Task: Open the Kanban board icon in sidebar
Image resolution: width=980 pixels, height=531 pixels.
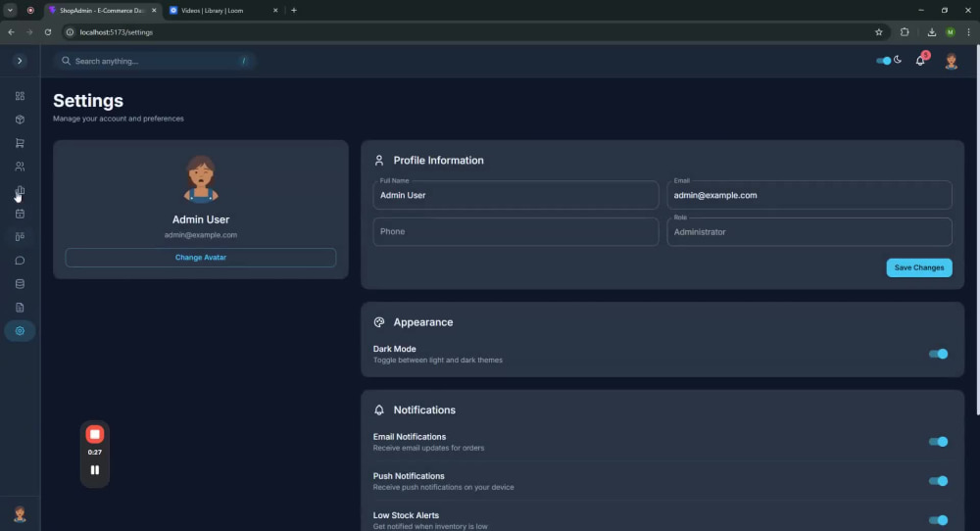Action: pos(20,237)
